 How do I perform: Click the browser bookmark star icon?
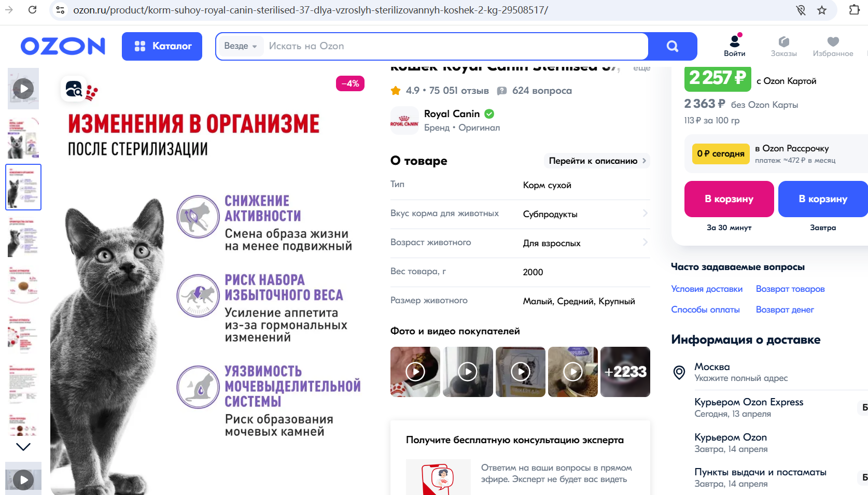(822, 10)
